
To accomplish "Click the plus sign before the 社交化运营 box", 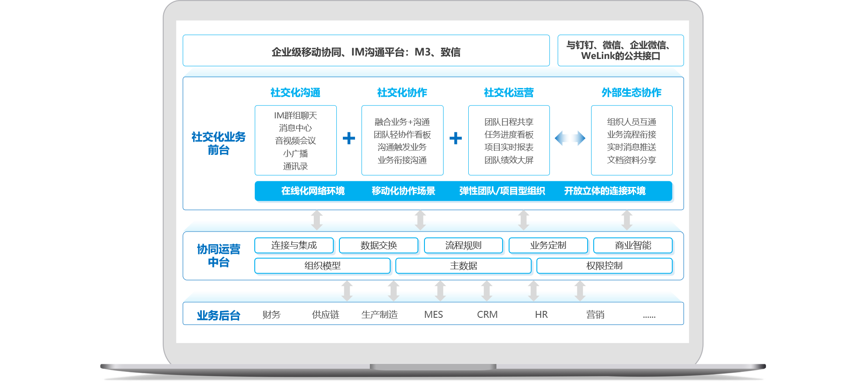I will (x=456, y=138).
